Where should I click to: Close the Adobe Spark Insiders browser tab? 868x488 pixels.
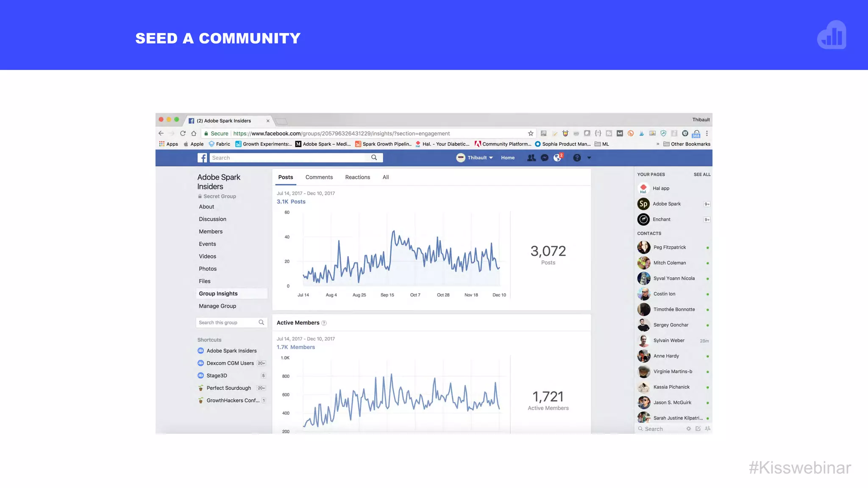coord(268,121)
